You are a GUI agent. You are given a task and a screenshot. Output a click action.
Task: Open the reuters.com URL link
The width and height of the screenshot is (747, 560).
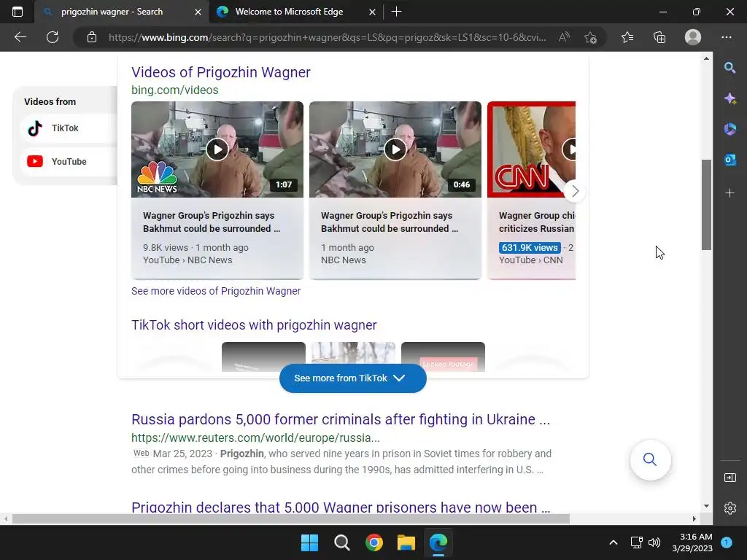click(255, 437)
